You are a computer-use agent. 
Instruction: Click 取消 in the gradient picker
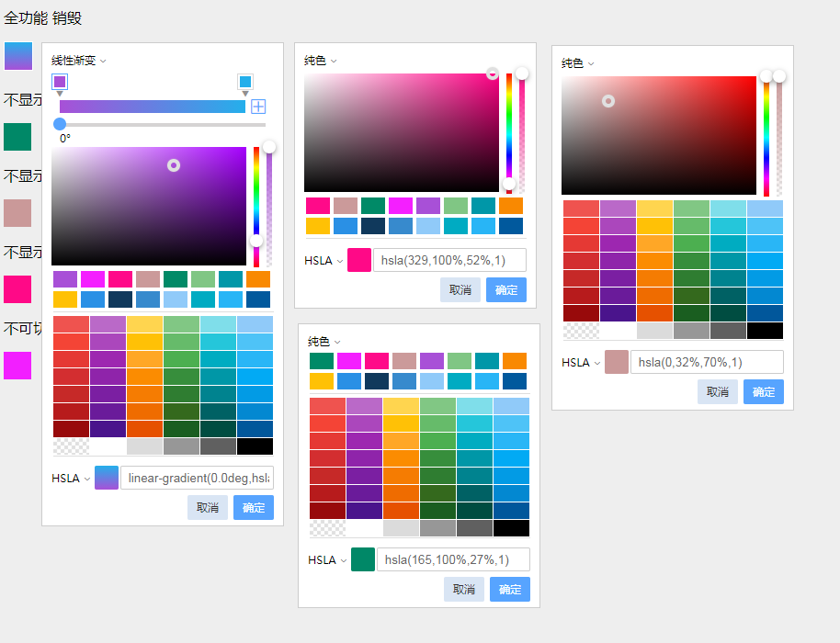click(208, 508)
